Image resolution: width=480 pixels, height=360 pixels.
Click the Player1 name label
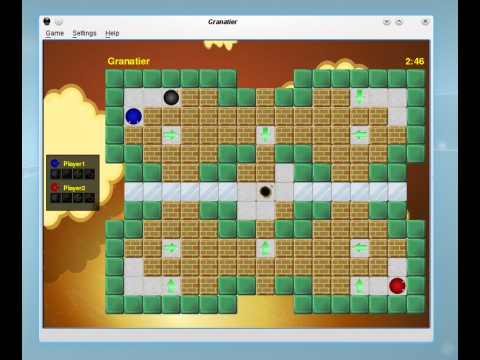pos(74,164)
